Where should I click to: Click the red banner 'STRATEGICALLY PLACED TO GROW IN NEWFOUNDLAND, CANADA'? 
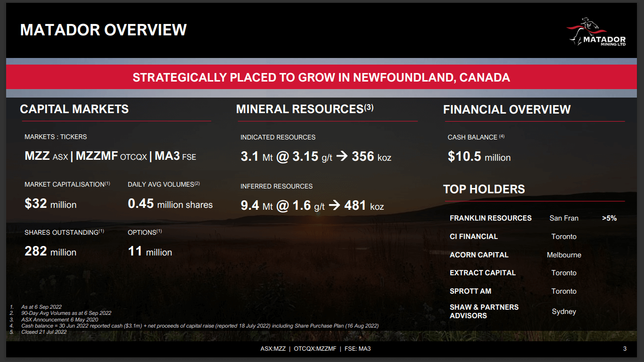coord(322,77)
